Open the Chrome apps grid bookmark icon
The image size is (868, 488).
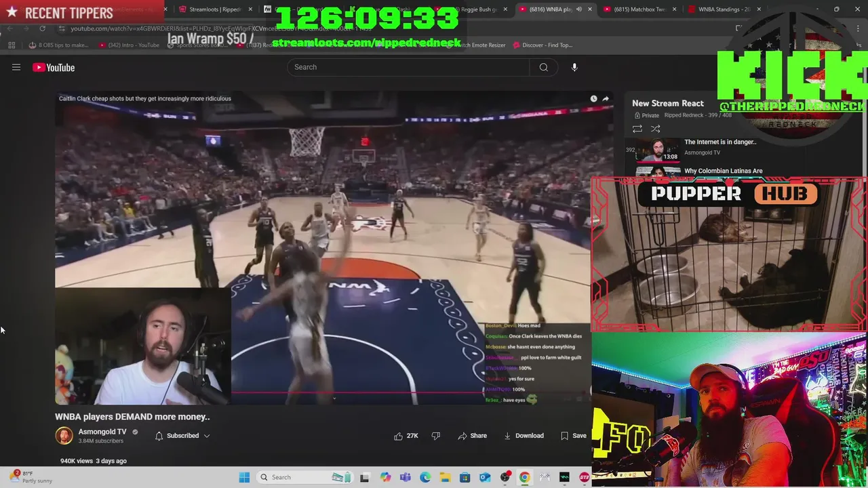(12, 45)
